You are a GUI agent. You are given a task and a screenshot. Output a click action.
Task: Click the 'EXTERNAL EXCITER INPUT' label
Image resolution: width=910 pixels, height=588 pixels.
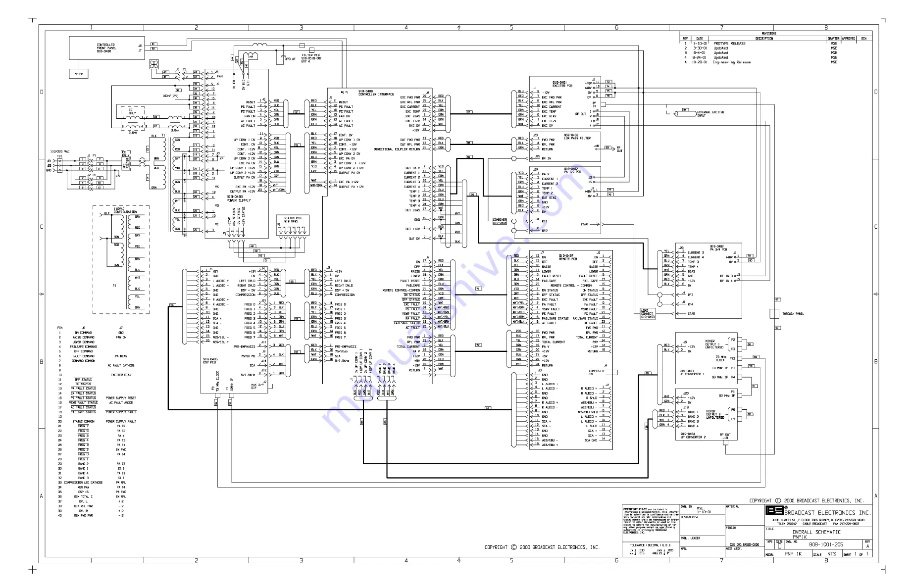(710, 114)
